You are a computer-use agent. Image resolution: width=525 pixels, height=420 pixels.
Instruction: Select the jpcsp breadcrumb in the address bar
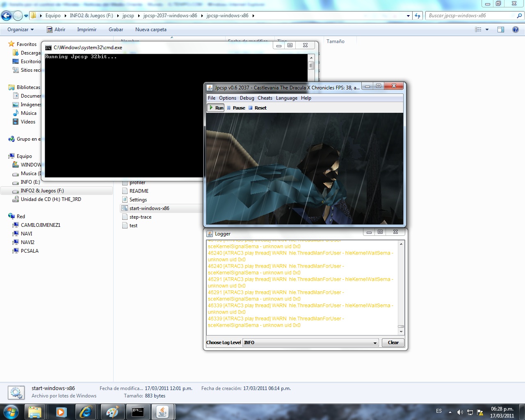point(128,16)
